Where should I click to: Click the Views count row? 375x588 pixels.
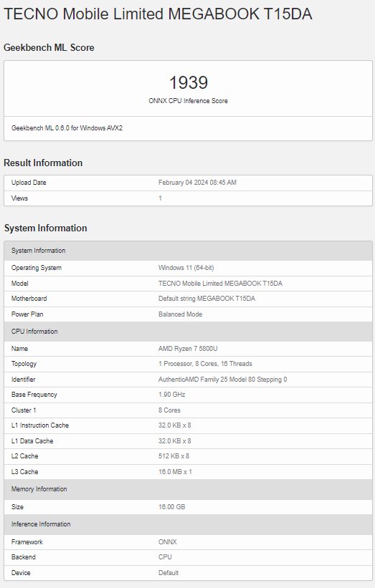coord(188,198)
